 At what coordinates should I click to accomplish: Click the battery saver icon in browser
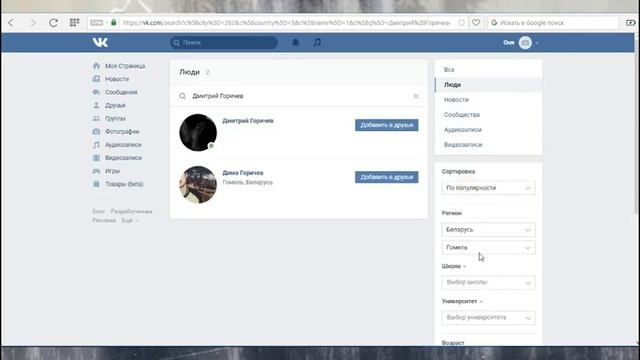(631, 23)
